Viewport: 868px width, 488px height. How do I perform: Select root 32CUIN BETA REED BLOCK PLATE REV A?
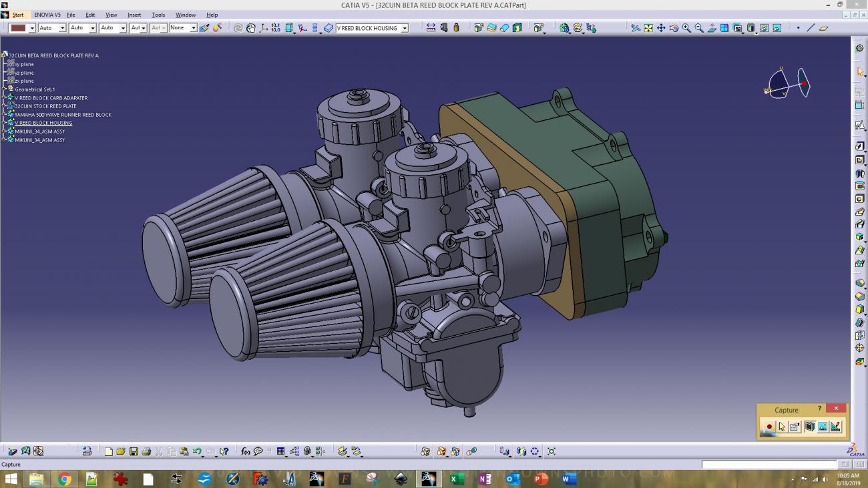pos(53,55)
